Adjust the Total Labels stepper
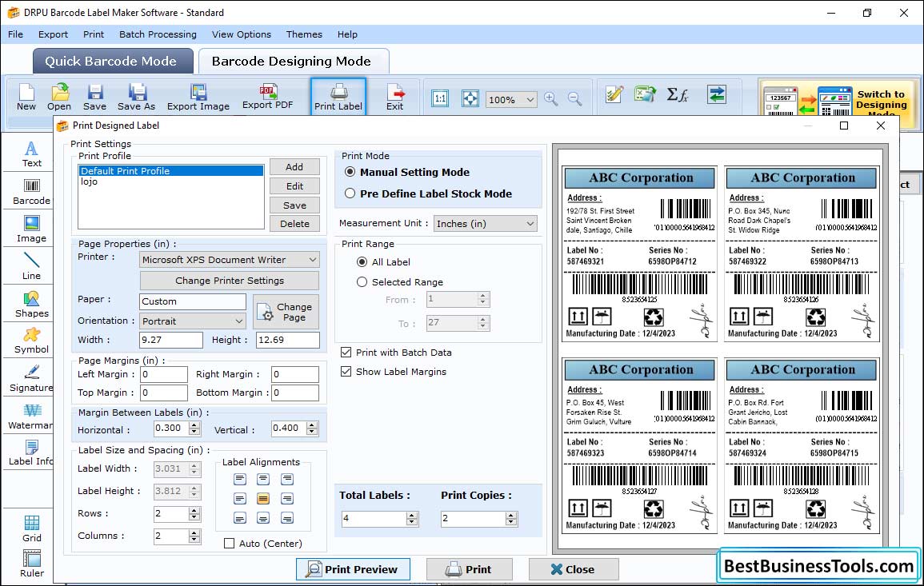This screenshot has width=924, height=586. (x=413, y=518)
